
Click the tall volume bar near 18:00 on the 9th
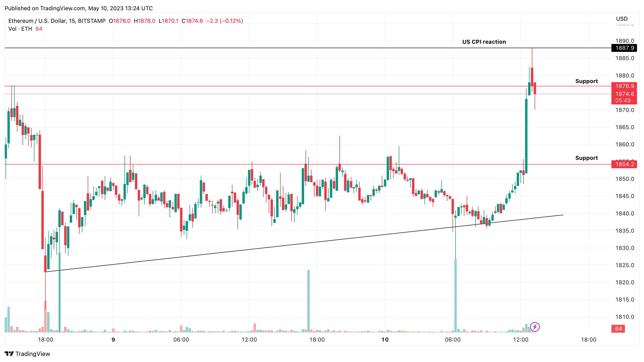click(x=309, y=301)
